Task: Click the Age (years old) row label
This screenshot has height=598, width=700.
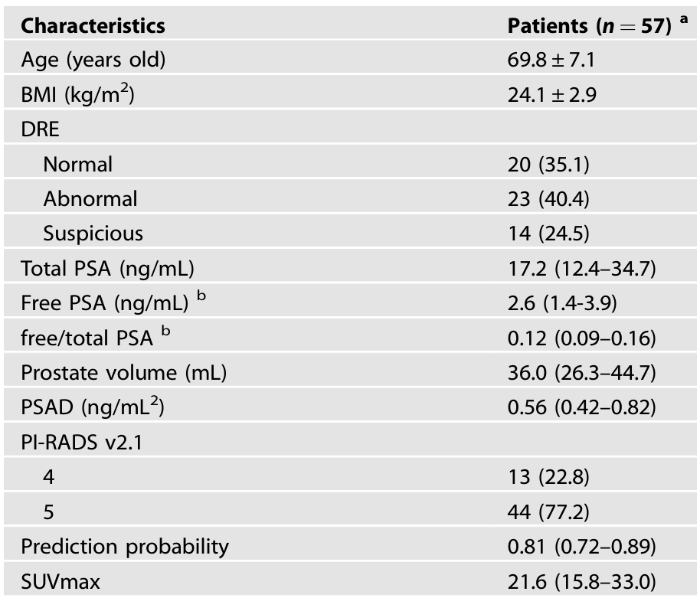Action: pyautogui.click(x=93, y=60)
